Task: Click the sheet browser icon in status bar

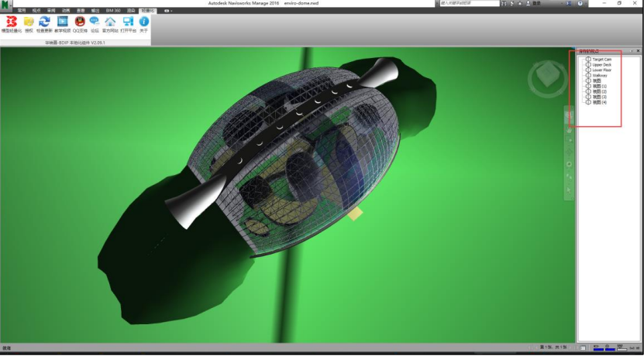Action: (583, 347)
